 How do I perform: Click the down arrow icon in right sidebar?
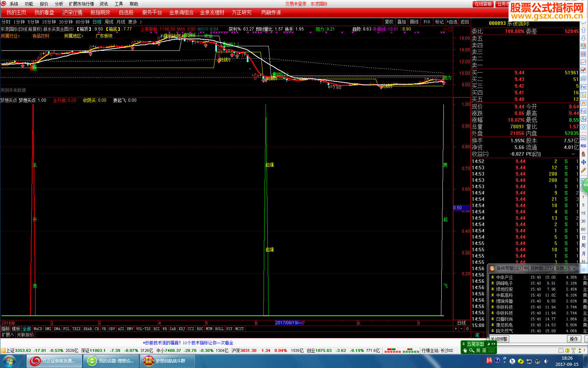(x=583, y=38)
